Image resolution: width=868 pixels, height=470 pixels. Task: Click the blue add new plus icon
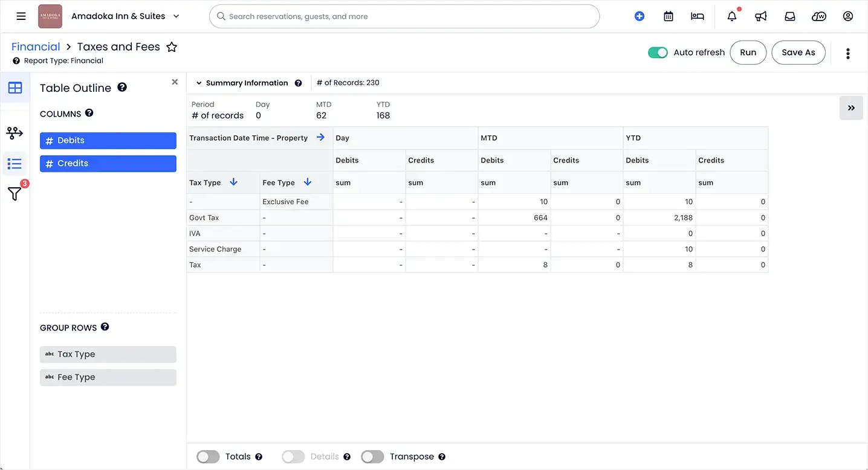(x=640, y=16)
